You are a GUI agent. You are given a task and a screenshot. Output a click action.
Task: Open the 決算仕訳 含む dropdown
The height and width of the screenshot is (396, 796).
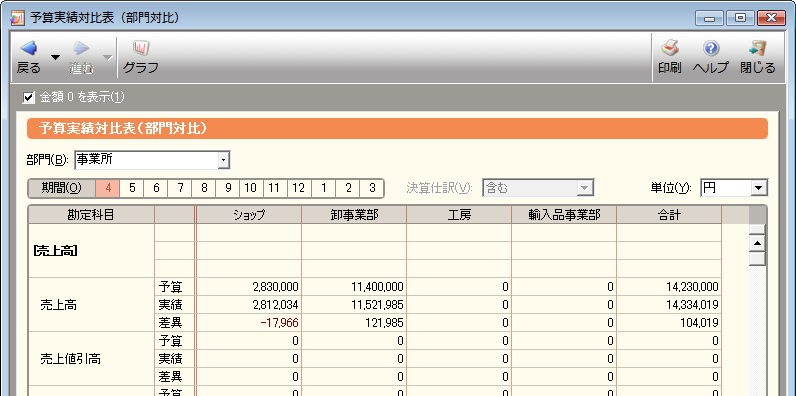(x=585, y=188)
